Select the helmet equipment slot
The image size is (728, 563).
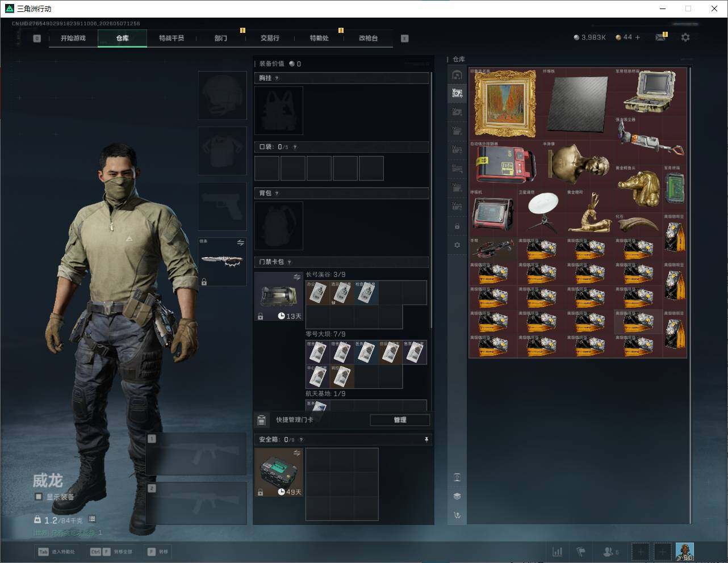click(222, 95)
